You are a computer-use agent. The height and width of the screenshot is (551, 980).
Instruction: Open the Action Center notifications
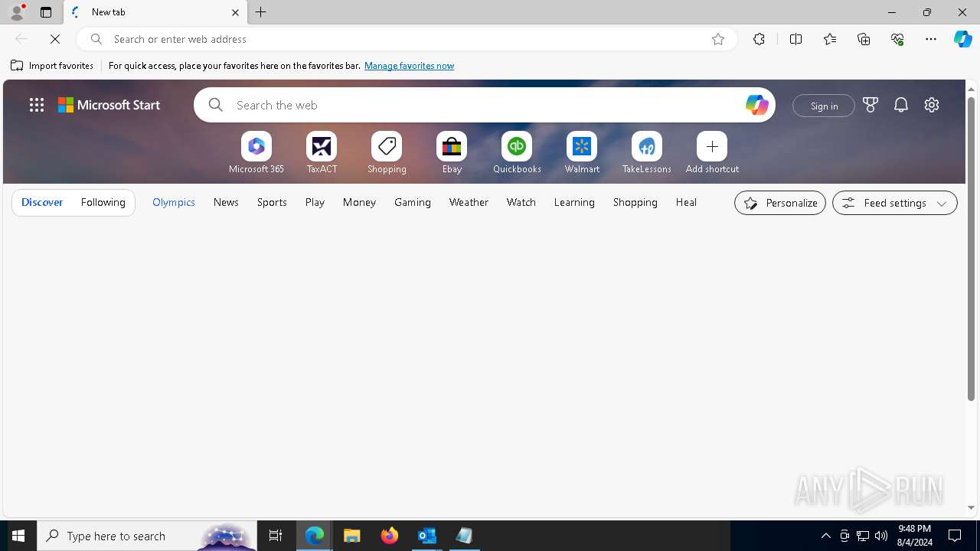click(955, 536)
